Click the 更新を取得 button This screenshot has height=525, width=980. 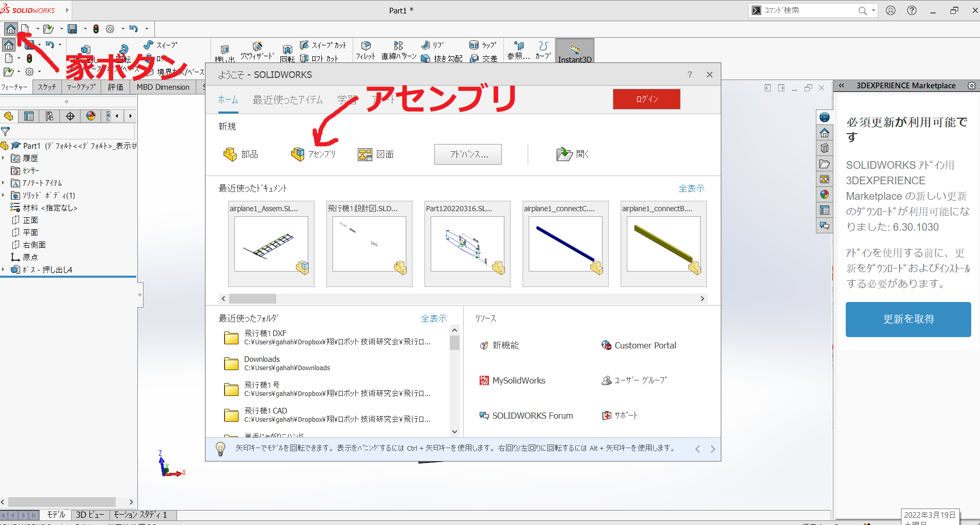tap(908, 320)
